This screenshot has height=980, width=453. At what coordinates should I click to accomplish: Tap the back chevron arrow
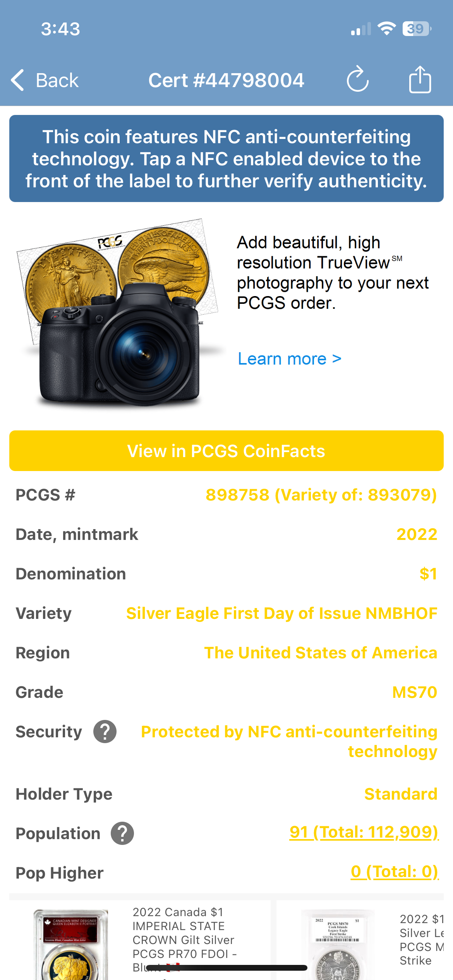click(18, 80)
